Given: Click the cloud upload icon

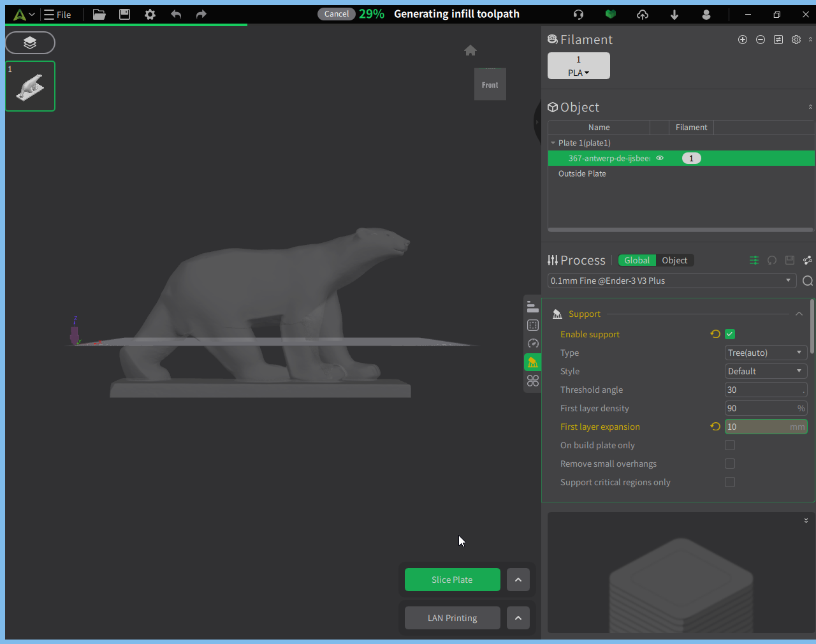Looking at the screenshot, I should tap(642, 14).
